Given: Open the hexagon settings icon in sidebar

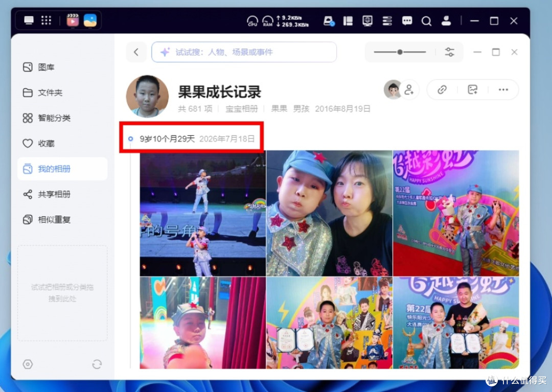Looking at the screenshot, I should tap(28, 364).
